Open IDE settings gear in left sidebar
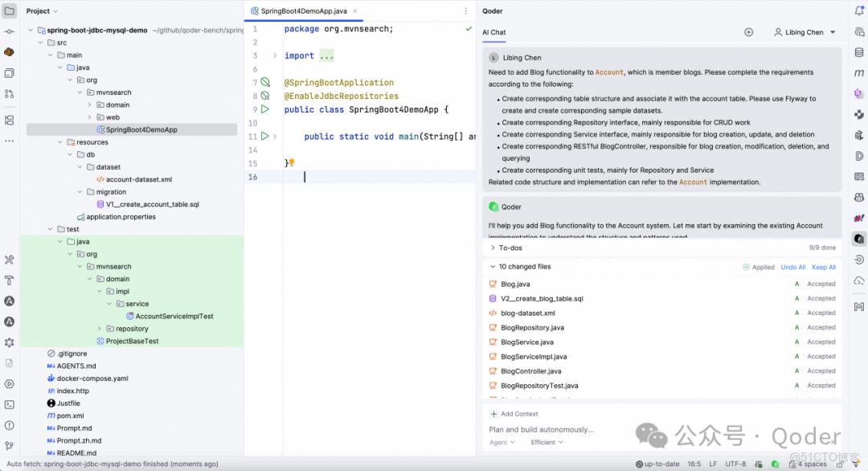Viewport: 868px width, 471px height. point(10,342)
